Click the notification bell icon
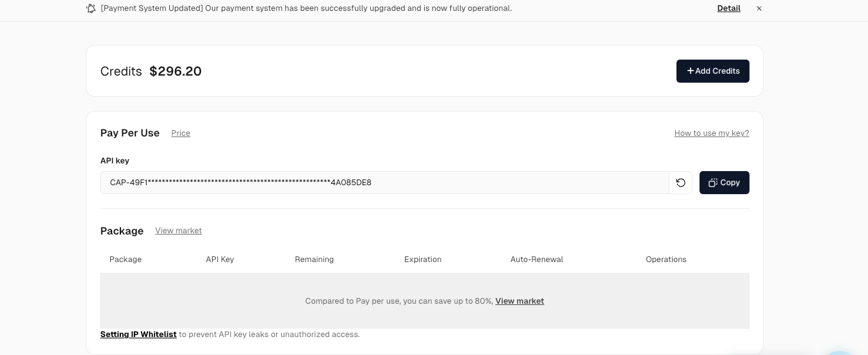The image size is (868, 355). 91,8
